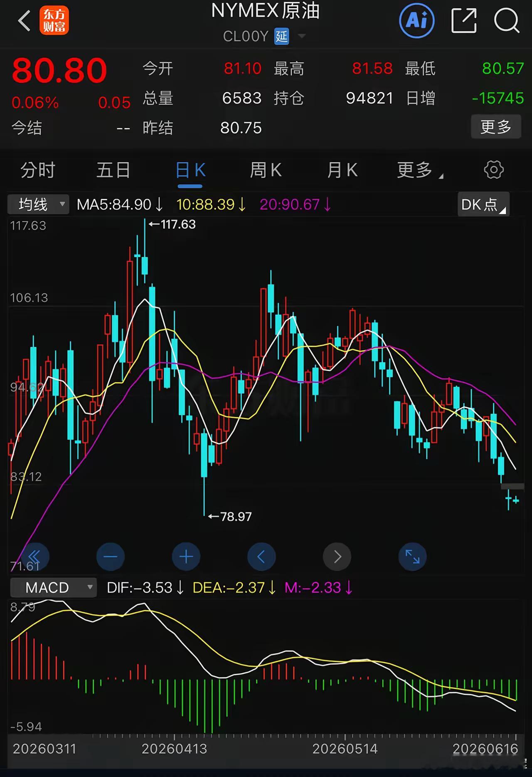
Task: Click the 持仓 value 94821
Action: click(369, 98)
